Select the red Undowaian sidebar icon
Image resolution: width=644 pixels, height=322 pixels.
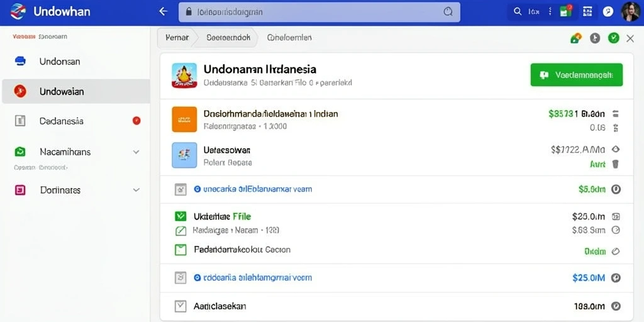pos(19,91)
